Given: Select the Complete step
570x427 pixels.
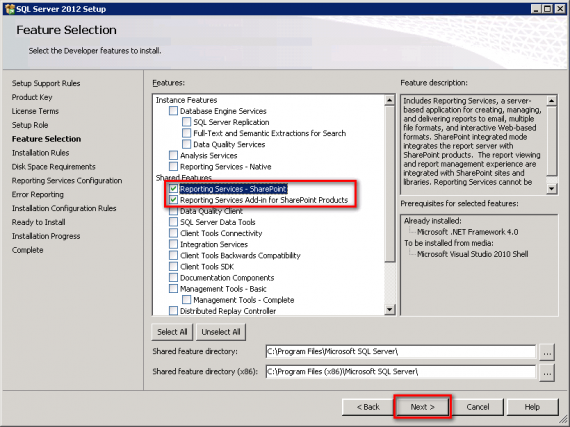Looking at the screenshot, I should tap(27, 250).
